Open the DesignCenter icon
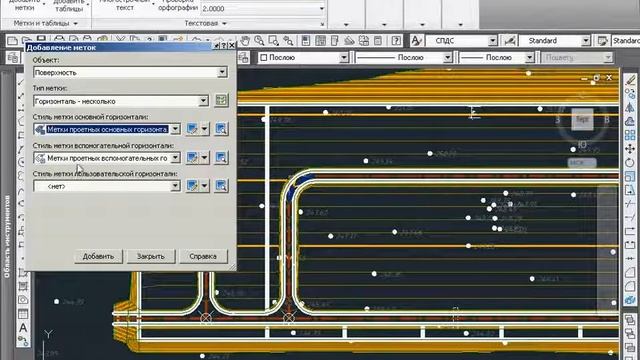Viewport: 640px width, 360px height. coord(320,40)
